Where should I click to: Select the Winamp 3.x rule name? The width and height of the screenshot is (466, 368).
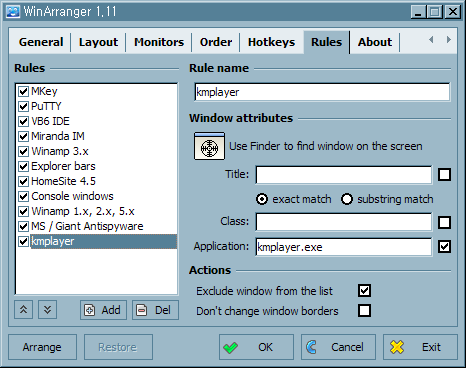point(60,151)
